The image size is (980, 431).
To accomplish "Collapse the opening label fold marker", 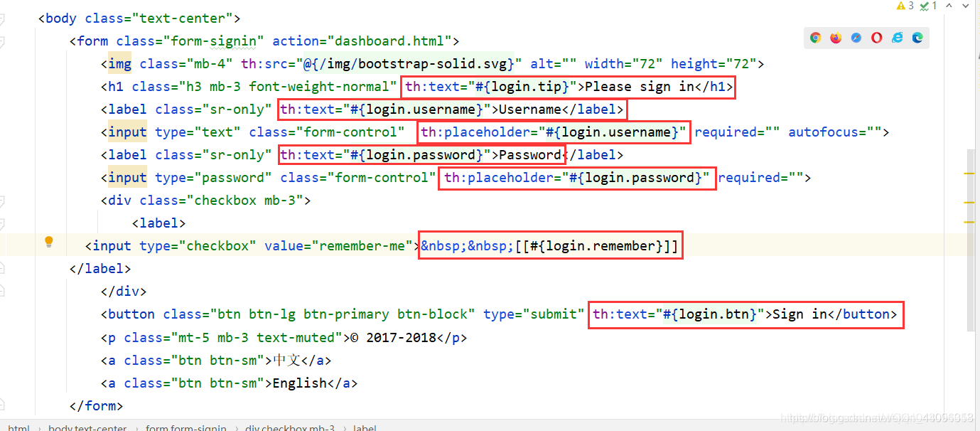I will [x=3, y=223].
